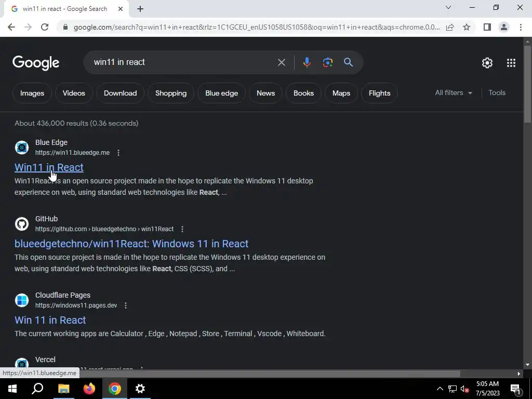This screenshot has width=532, height=399.
Task: Click the browser forward arrow
Action: 28,27
